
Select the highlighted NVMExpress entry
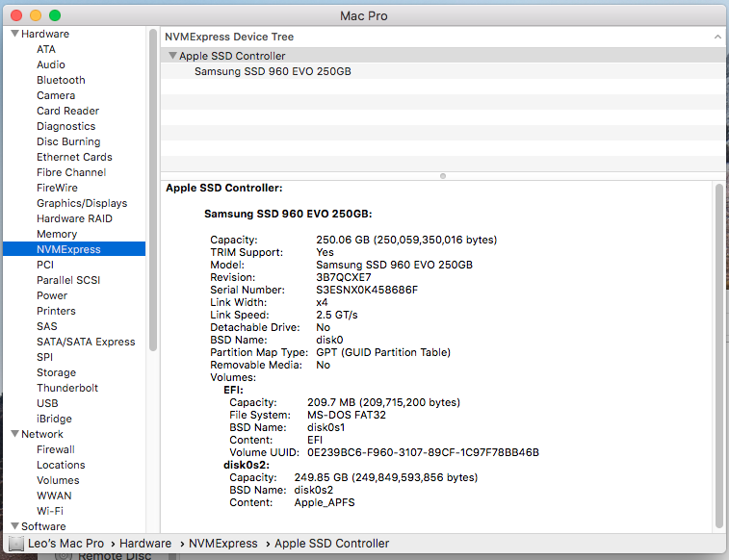[74, 249]
